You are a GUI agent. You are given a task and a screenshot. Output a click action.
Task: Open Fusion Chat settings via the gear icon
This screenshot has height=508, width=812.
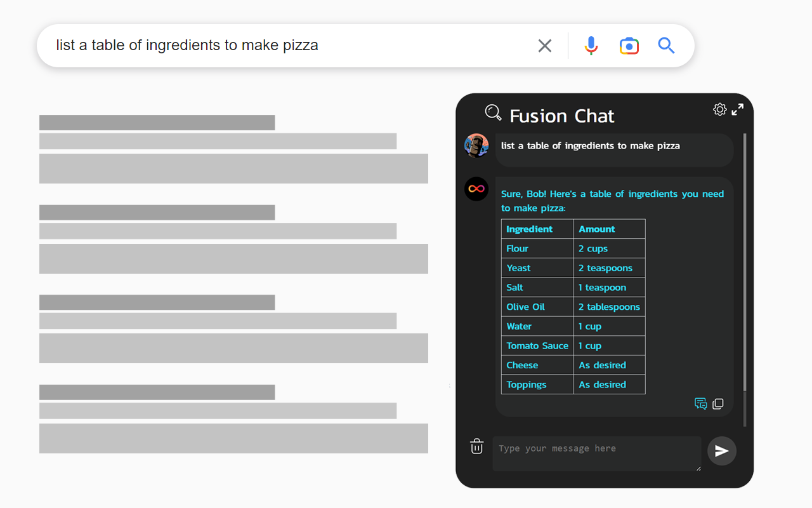pyautogui.click(x=720, y=109)
